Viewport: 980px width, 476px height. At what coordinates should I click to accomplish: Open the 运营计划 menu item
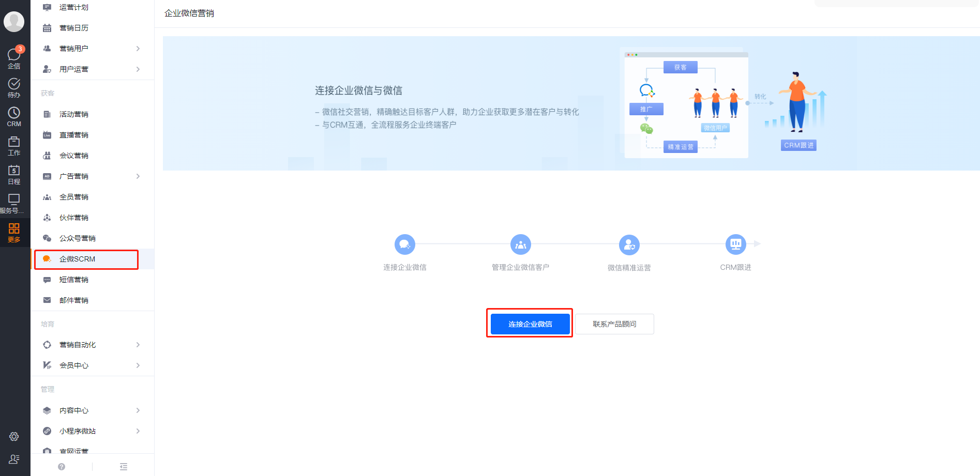[x=93, y=7]
